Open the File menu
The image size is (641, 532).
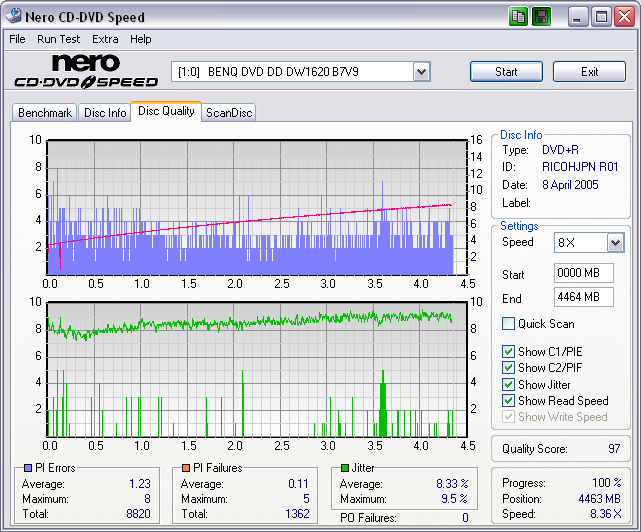click(17, 39)
